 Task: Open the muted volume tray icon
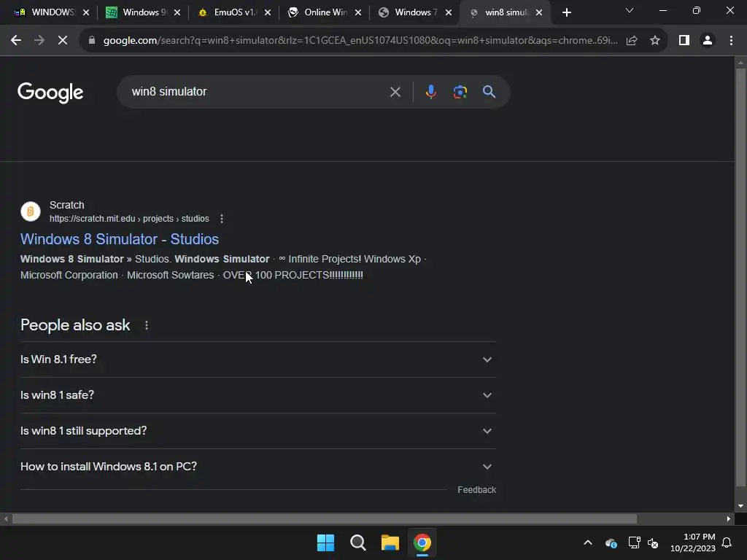(x=653, y=542)
